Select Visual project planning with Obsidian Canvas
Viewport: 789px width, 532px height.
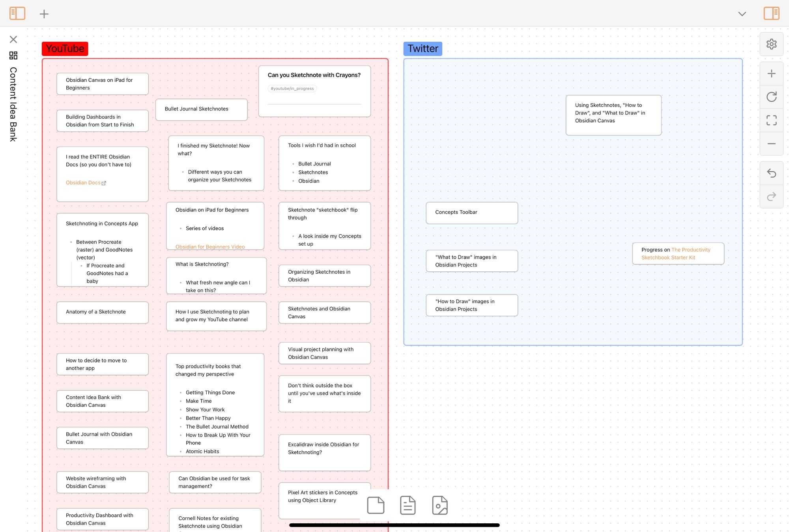pos(325,353)
